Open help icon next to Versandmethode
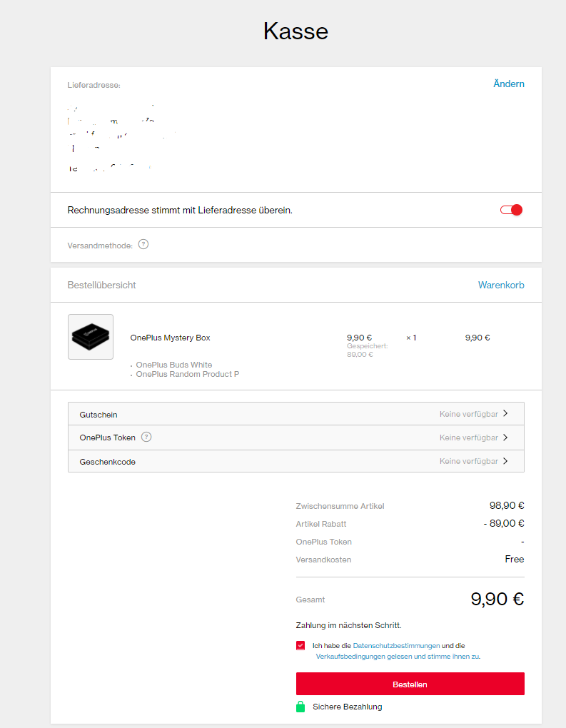Screen dimensions: 566x728 coord(143,244)
